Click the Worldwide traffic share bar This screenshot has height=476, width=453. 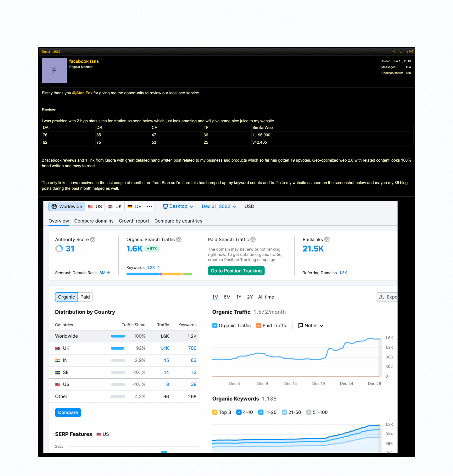[x=118, y=336]
